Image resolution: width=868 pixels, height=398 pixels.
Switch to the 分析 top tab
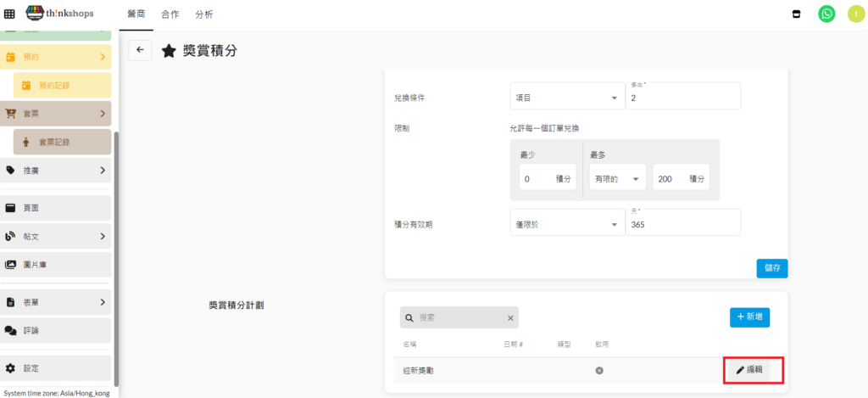(203, 14)
